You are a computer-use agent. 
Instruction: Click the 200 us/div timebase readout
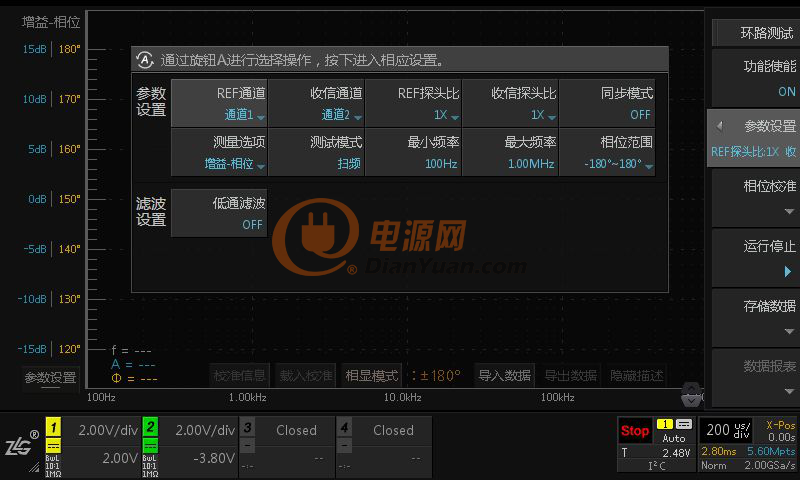coord(728,430)
